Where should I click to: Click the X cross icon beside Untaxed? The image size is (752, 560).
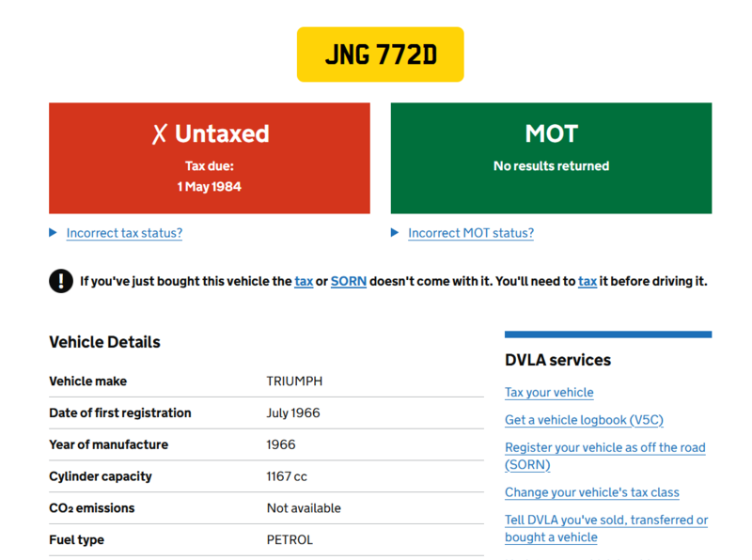coord(159,134)
